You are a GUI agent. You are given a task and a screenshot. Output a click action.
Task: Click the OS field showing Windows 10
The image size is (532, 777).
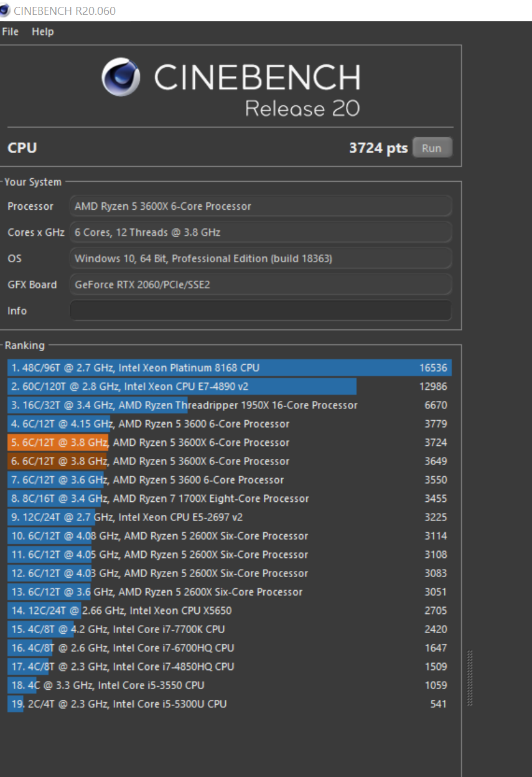[261, 258]
